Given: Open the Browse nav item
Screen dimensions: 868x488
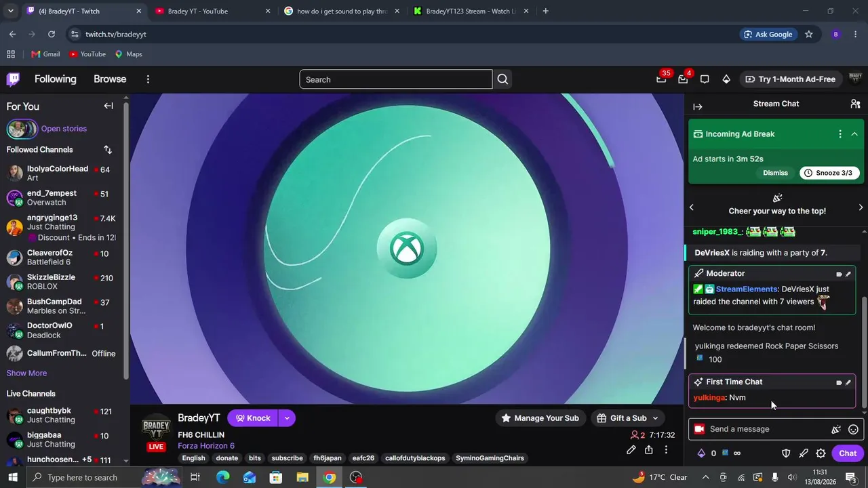Looking at the screenshot, I should pyautogui.click(x=110, y=79).
